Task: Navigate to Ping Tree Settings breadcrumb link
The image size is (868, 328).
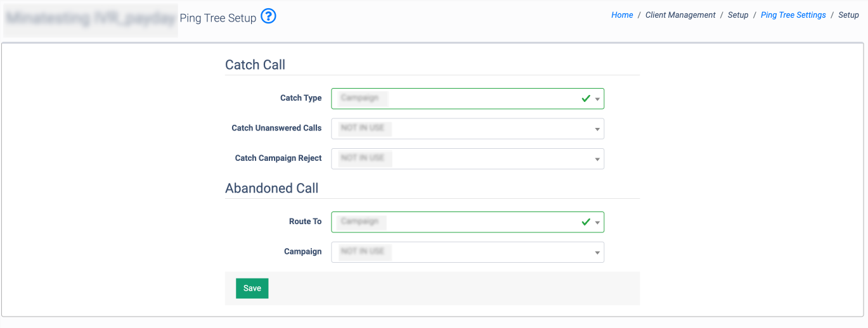Action: pyautogui.click(x=793, y=15)
